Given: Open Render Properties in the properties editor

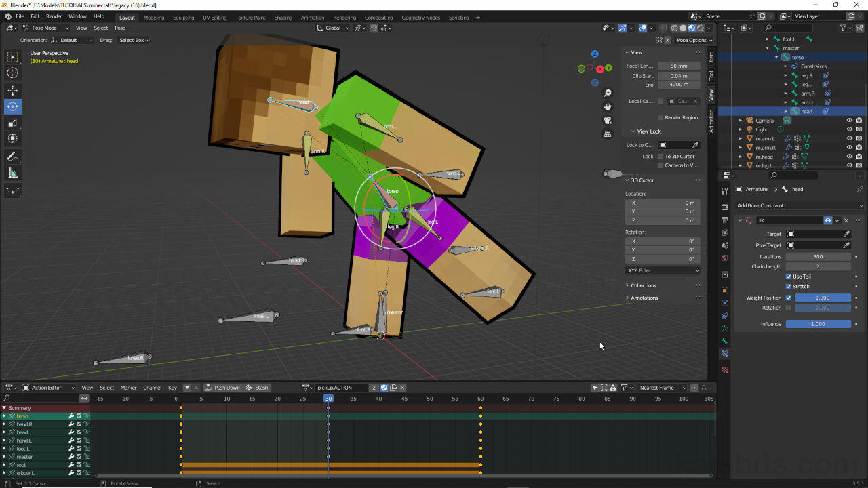Looking at the screenshot, I should tap(724, 208).
